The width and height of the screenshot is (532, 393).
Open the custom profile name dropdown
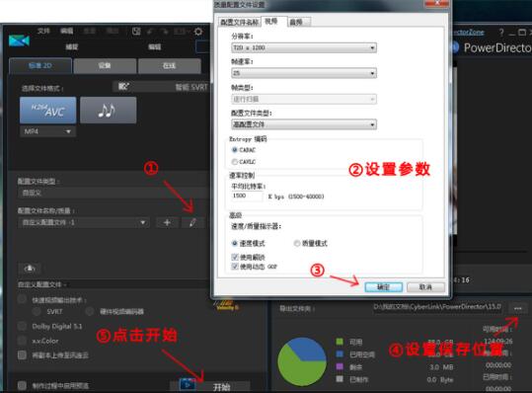84,222
